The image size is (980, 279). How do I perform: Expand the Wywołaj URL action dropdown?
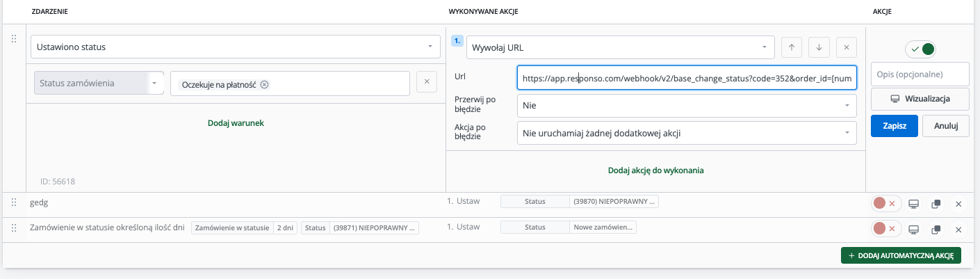pyautogui.click(x=620, y=47)
